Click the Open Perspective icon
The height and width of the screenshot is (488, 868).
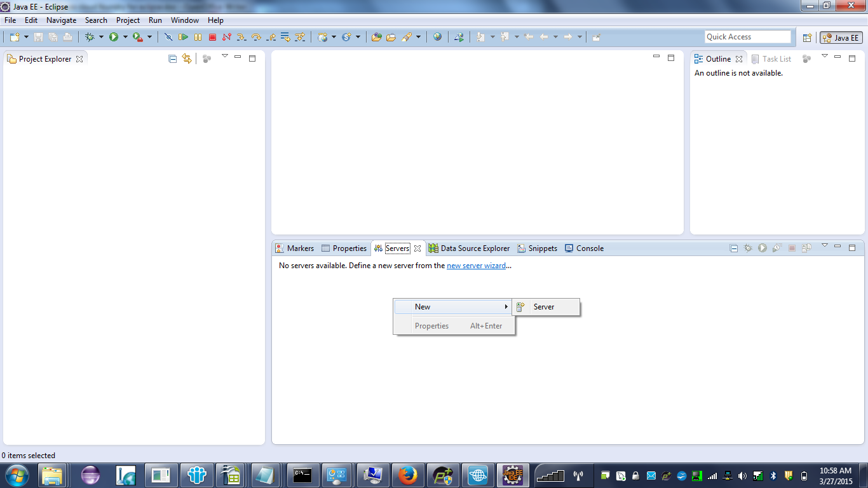click(x=807, y=36)
